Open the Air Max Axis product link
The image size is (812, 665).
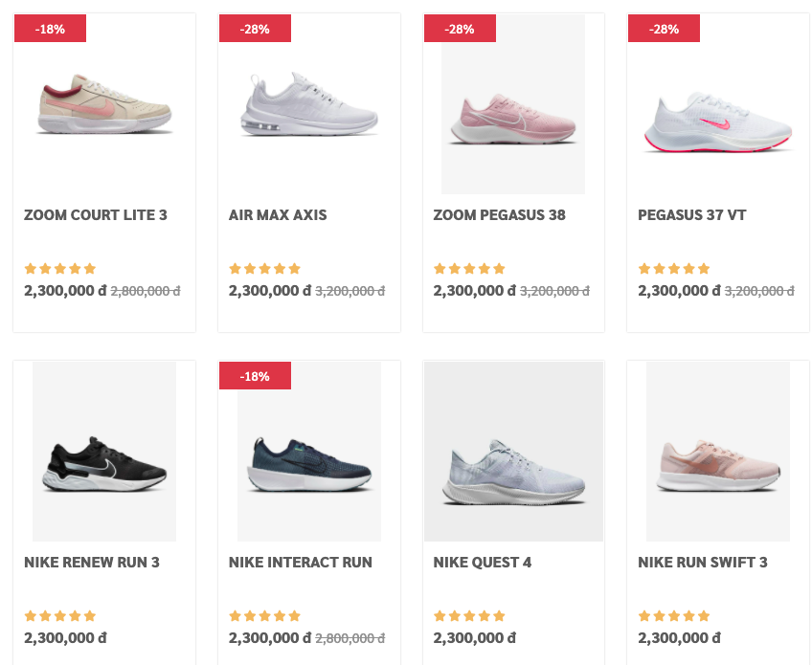click(x=277, y=215)
